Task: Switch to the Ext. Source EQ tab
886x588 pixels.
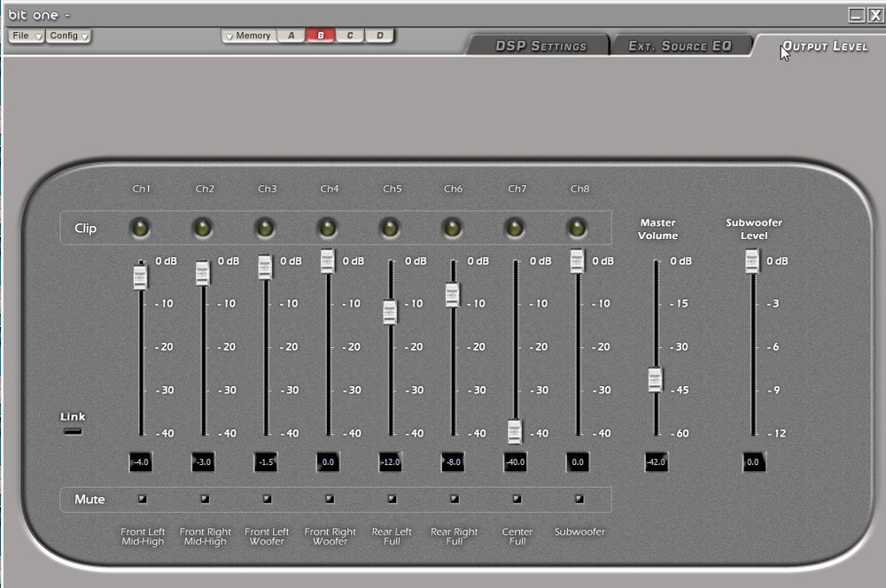Action: (680, 46)
